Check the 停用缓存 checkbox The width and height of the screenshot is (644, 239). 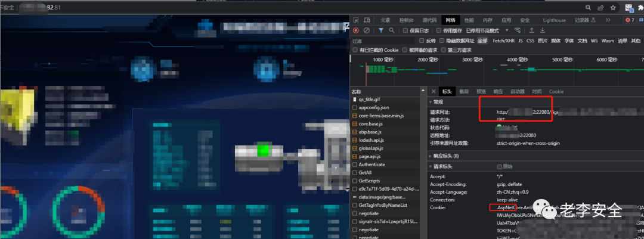point(439,30)
